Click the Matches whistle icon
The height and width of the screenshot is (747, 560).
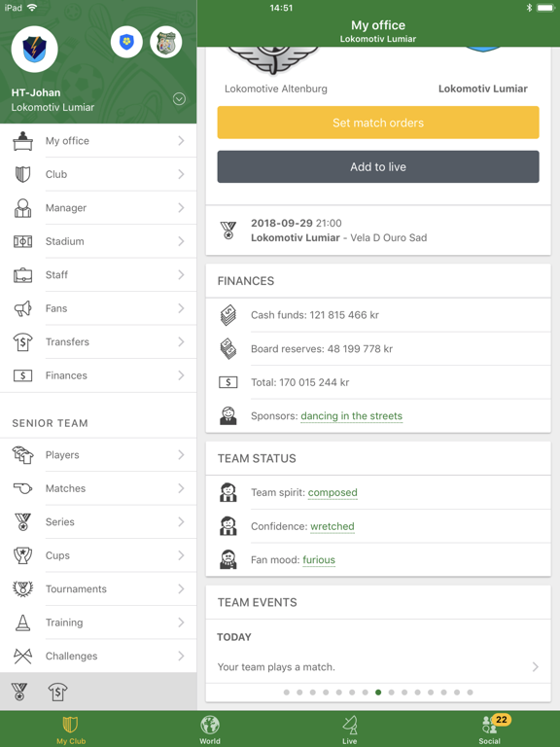click(23, 488)
